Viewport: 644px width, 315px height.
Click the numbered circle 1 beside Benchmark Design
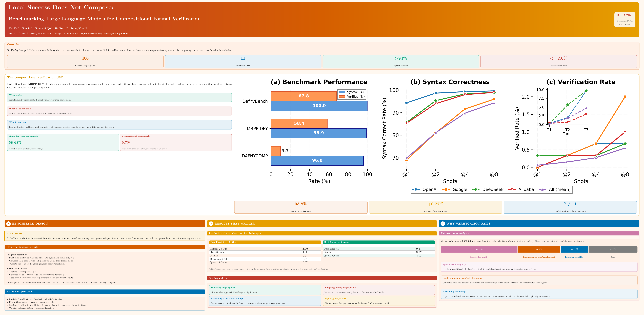pos(9,224)
